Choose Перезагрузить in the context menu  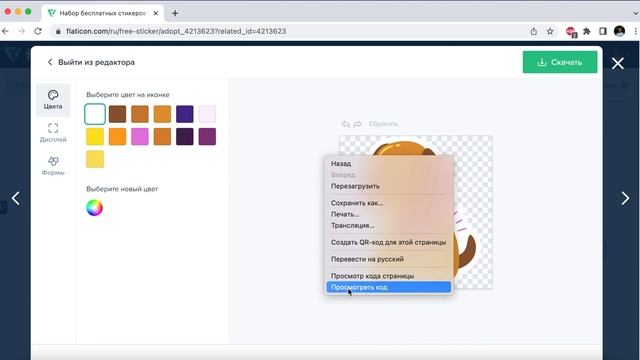tap(389, 186)
